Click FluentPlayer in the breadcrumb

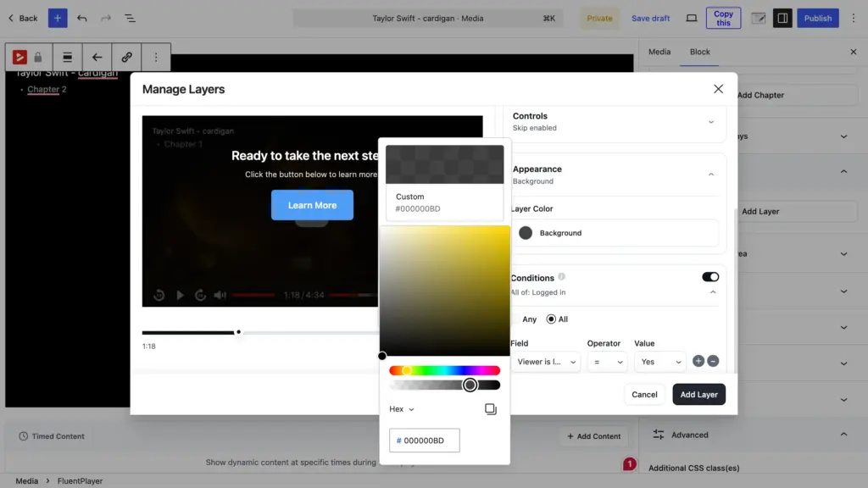[80, 481]
